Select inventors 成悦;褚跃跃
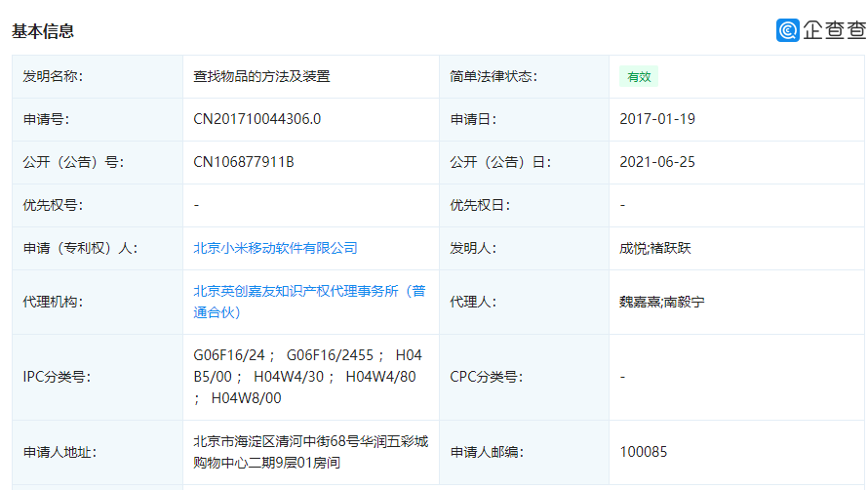Screen dimensions: 868x490 (654, 248)
